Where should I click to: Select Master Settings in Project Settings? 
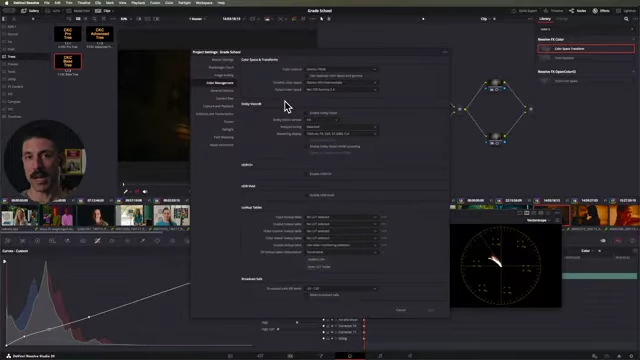click(x=222, y=60)
